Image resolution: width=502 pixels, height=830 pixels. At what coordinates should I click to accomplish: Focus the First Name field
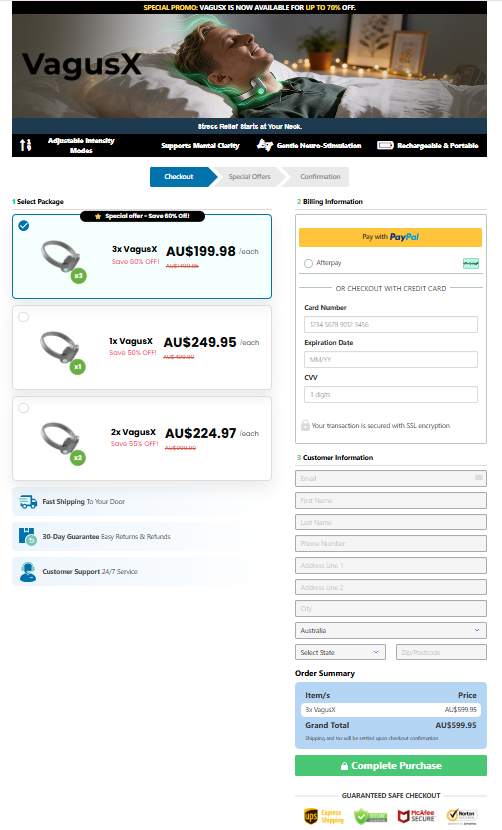click(x=391, y=500)
